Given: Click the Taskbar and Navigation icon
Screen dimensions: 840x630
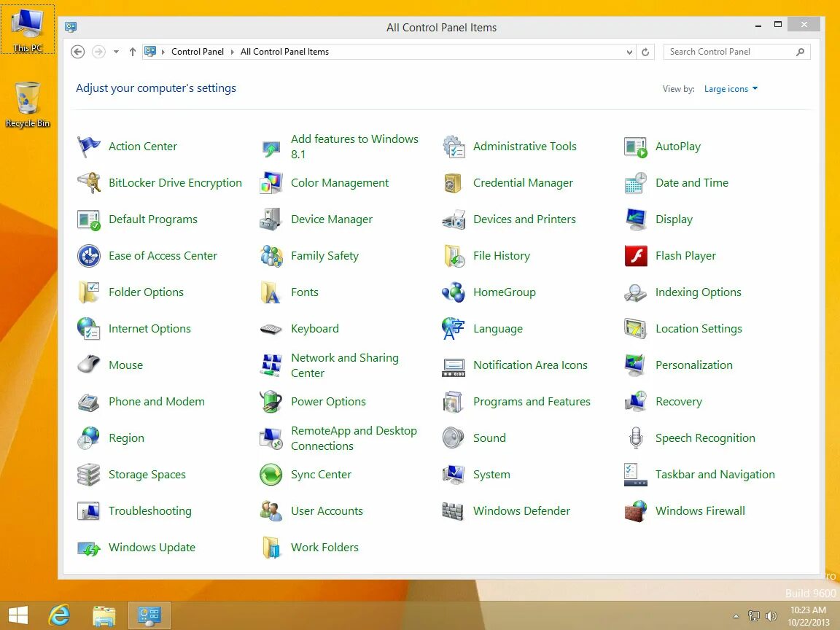Looking at the screenshot, I should pyautogui.click(x=636, y=474).
